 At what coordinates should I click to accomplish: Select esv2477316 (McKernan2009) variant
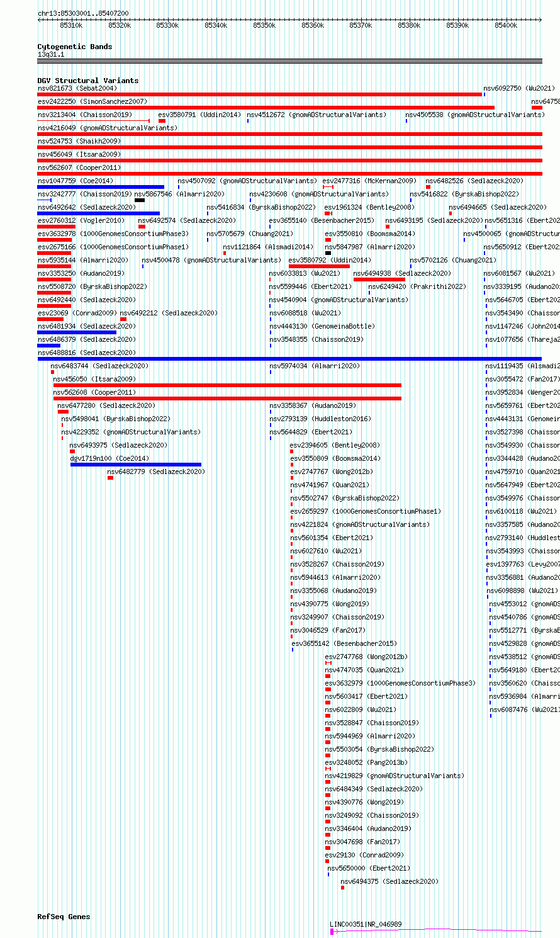click(369, 181)
